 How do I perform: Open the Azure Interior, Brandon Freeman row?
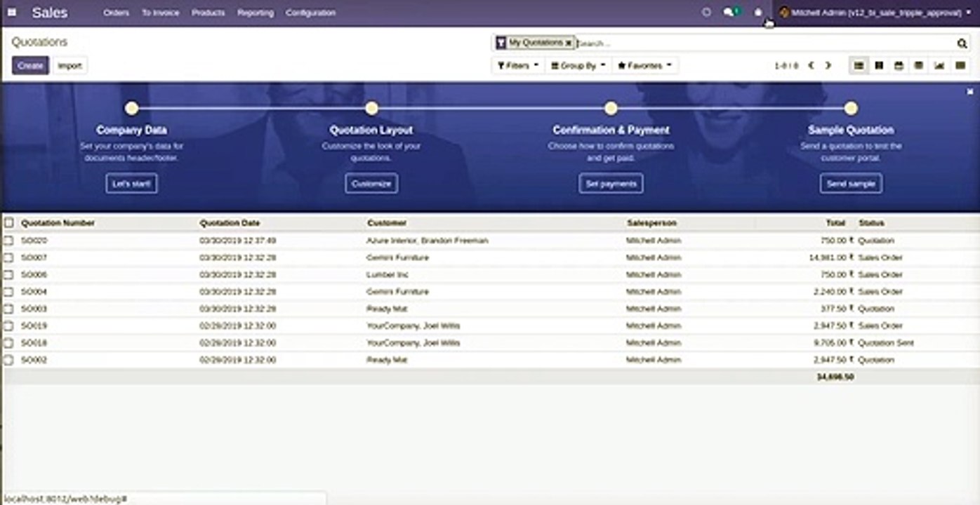click(x=490, y=241)
